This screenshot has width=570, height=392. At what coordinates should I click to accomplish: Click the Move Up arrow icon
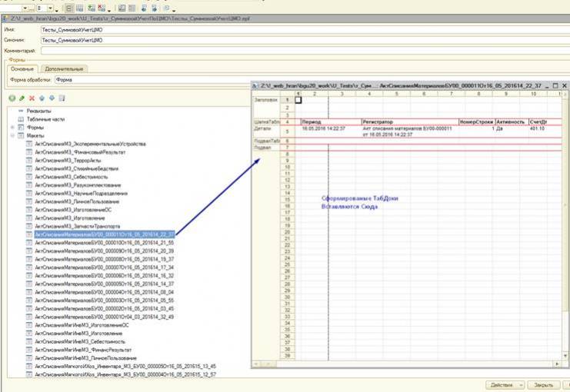(42, 98)
